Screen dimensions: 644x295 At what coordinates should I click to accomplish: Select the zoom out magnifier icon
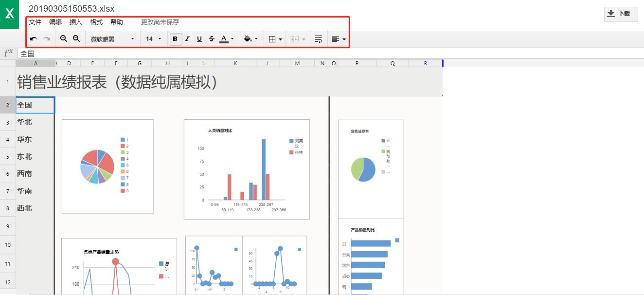pos(76,38)
